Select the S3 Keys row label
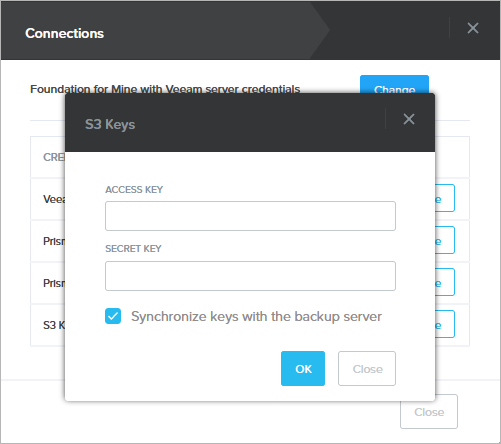The width and height of the screenshot is (501, 444). click(x=54, y=325)
